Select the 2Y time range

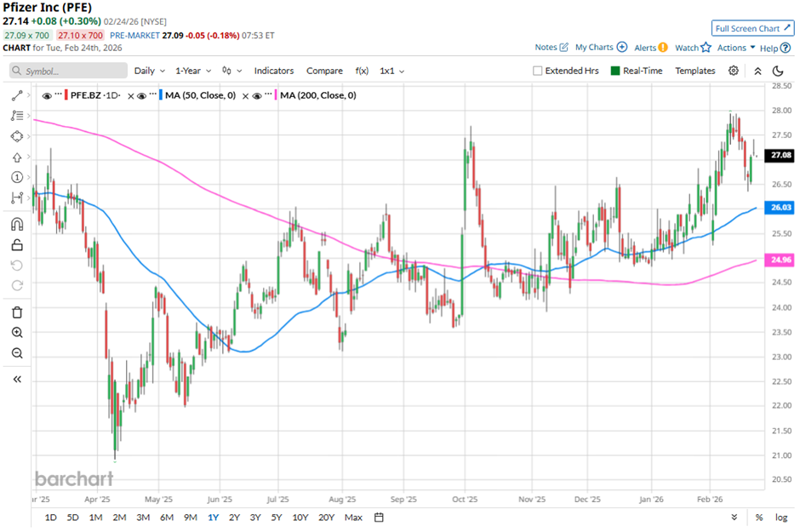pos(234,518)
